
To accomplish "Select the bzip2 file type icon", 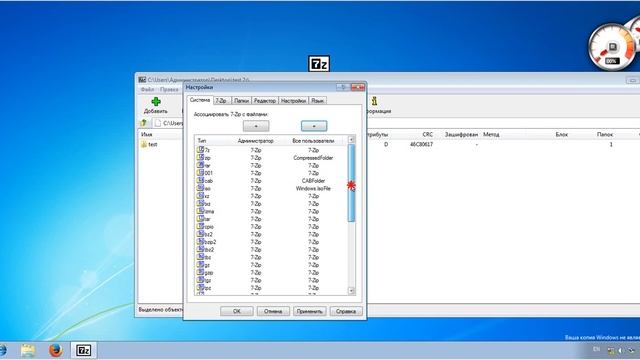I will (x=200, y=242).
